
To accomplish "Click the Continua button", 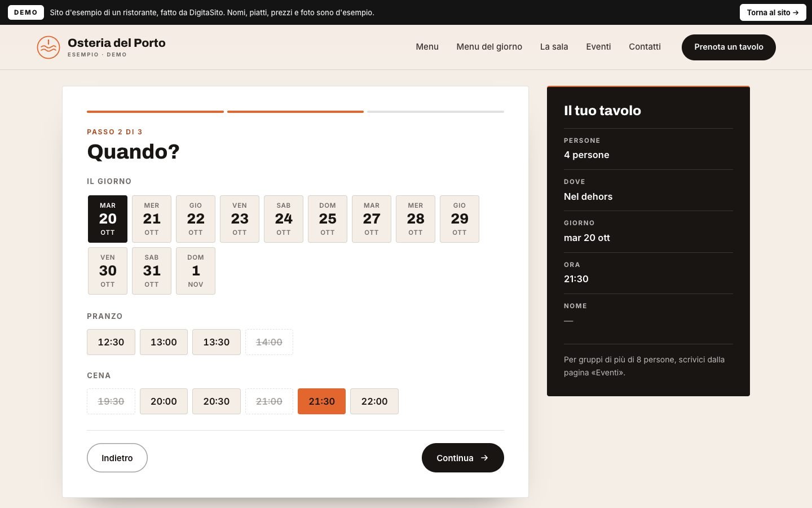I will click(x=463, y=458).
